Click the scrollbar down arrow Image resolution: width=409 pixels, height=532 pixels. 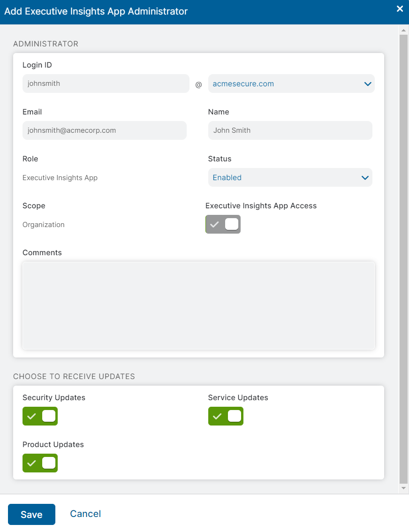click(403, 488)
